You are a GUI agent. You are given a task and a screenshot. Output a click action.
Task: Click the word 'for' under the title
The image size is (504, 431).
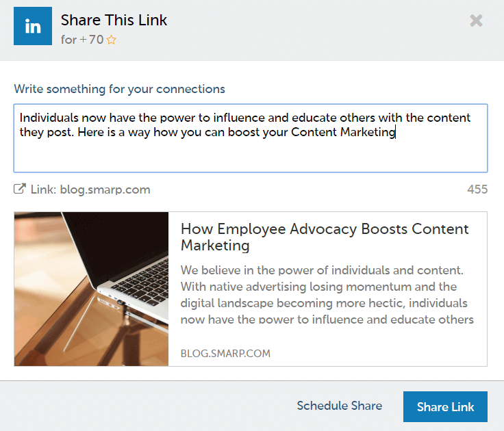(x=68, y=40)
